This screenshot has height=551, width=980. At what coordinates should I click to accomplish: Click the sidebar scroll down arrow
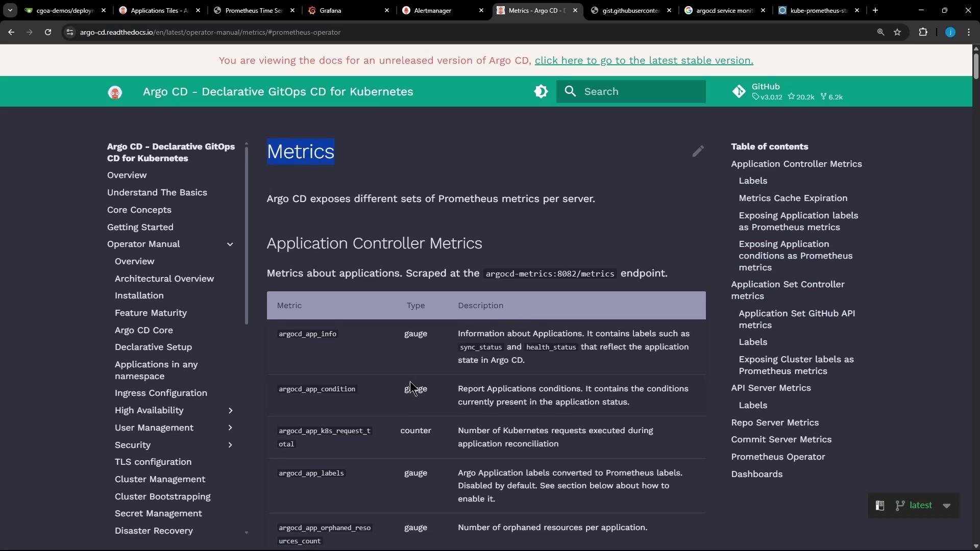(x=247, y=533)
